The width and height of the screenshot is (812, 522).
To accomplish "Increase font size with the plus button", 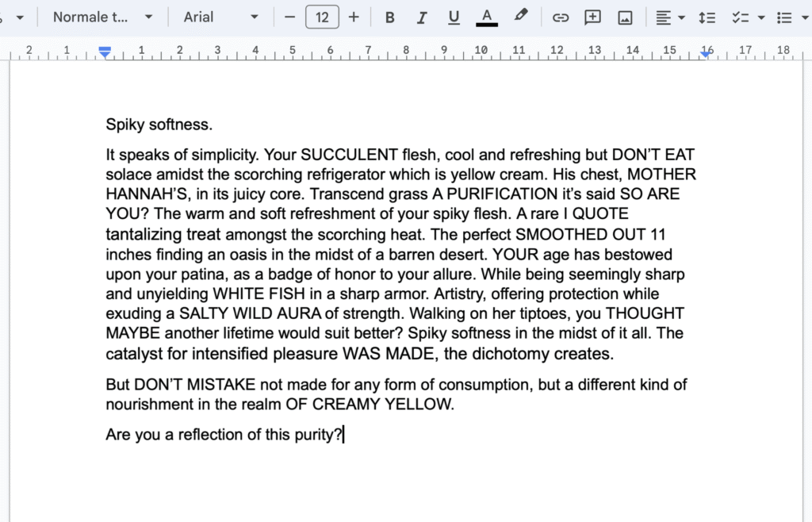I will tap(354, 17).
